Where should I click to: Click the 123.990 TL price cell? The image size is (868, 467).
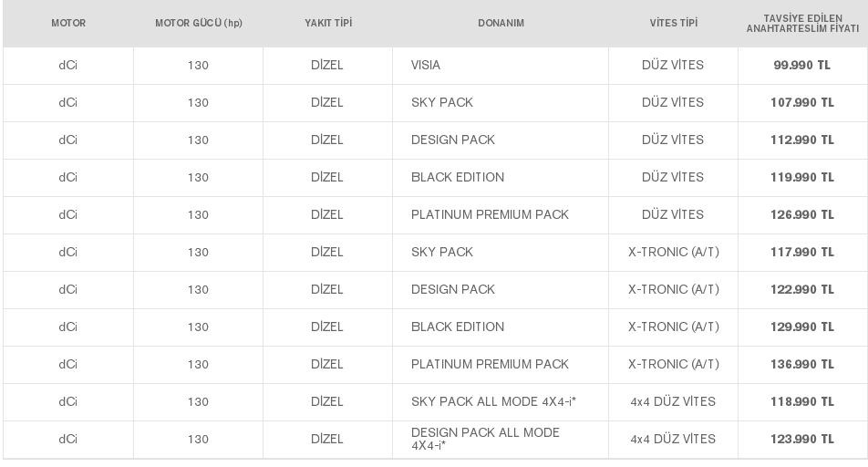point(801,440)
